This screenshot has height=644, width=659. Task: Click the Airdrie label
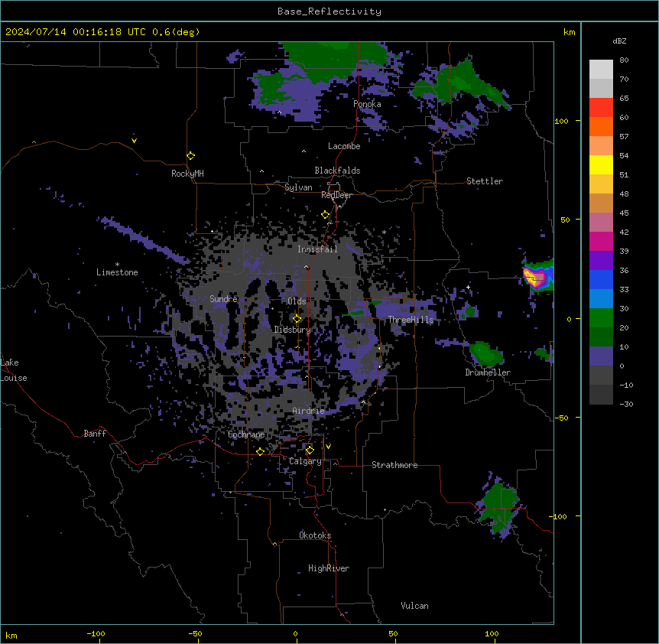[x=309, y=411]
